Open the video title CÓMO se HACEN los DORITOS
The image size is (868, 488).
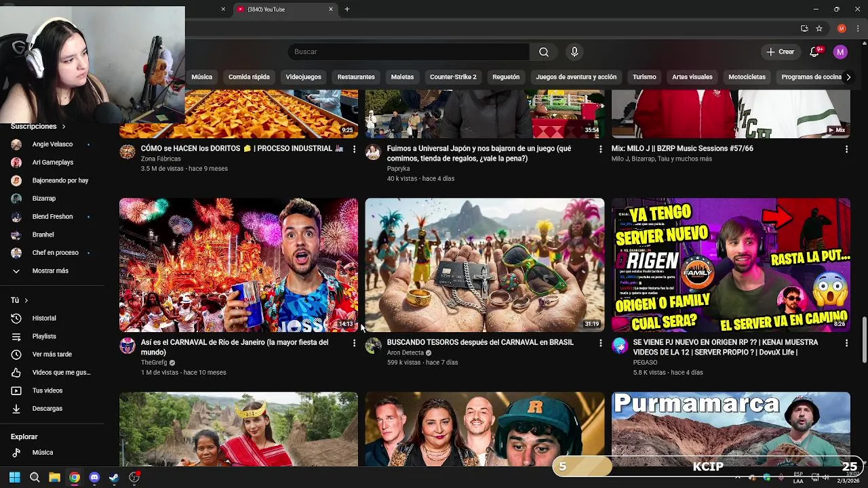coord(242,148)
